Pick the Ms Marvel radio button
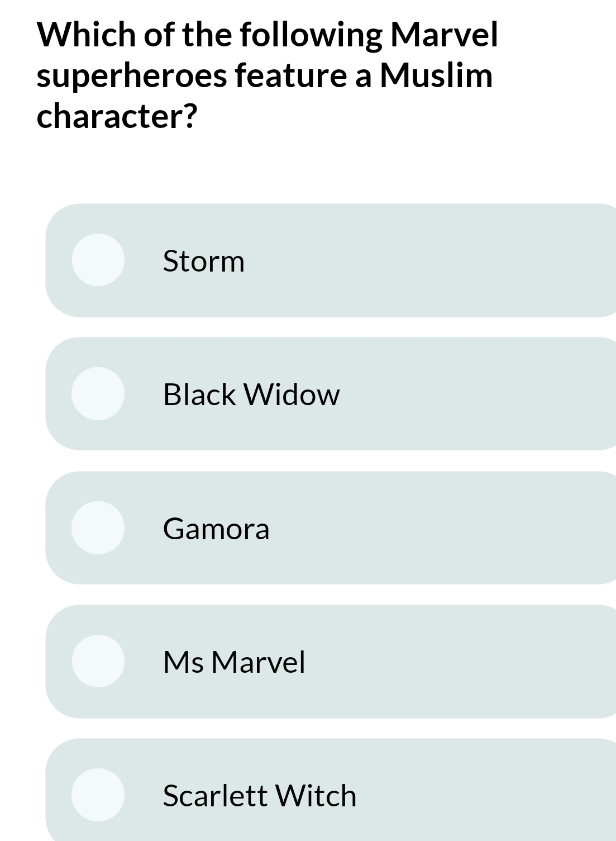The width and height of the screenshot is (616, 841). [98, 661]
